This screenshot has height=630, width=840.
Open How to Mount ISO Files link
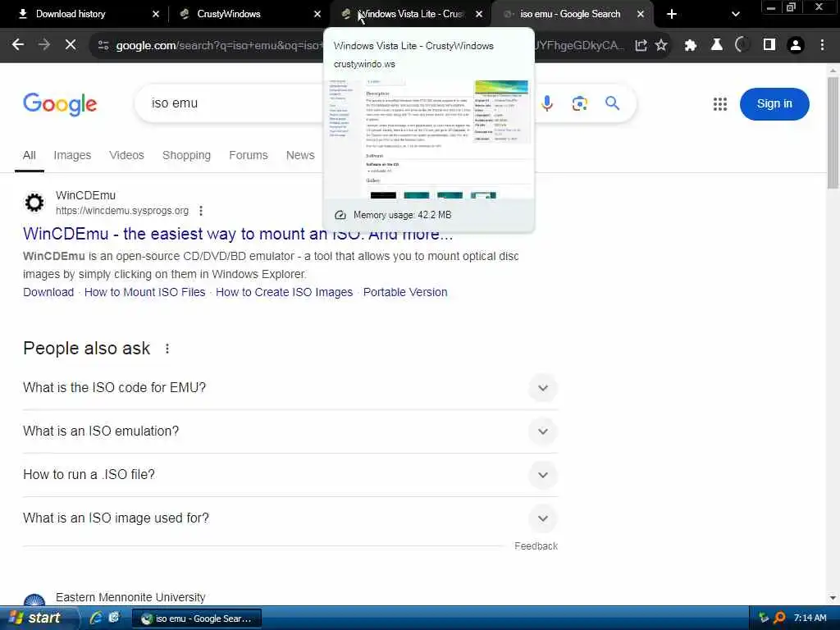pyautogui.click(x=144, y=293)
